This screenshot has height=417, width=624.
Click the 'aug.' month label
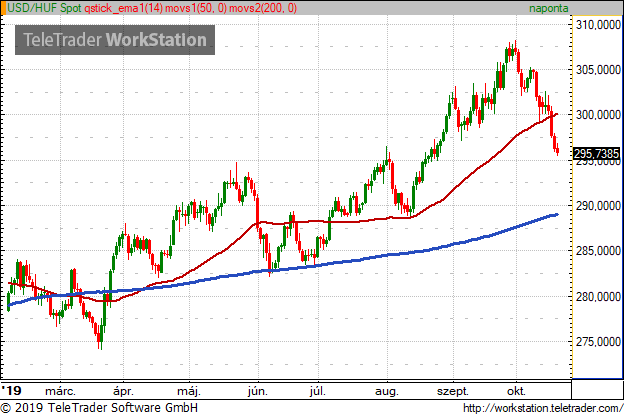coord(387,392)
